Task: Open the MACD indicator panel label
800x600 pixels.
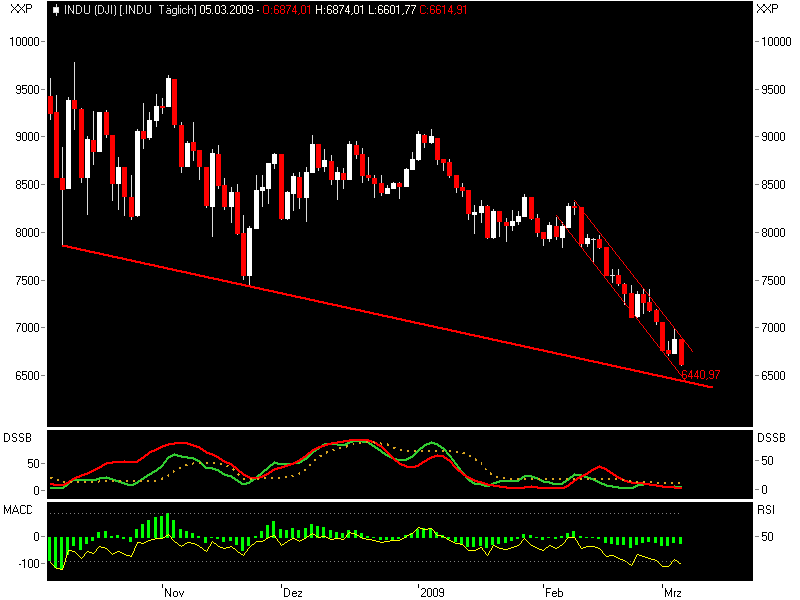Action: click(16, 508)
